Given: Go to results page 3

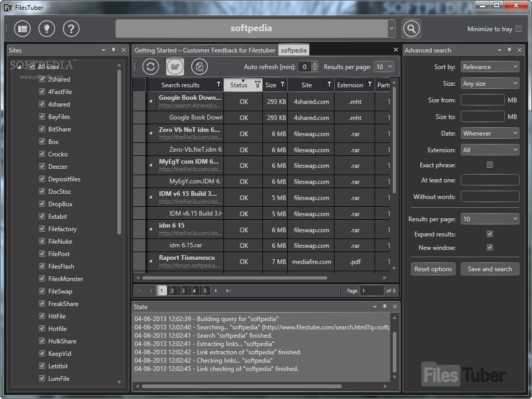Looking at the screenshot, I should 183,290.
